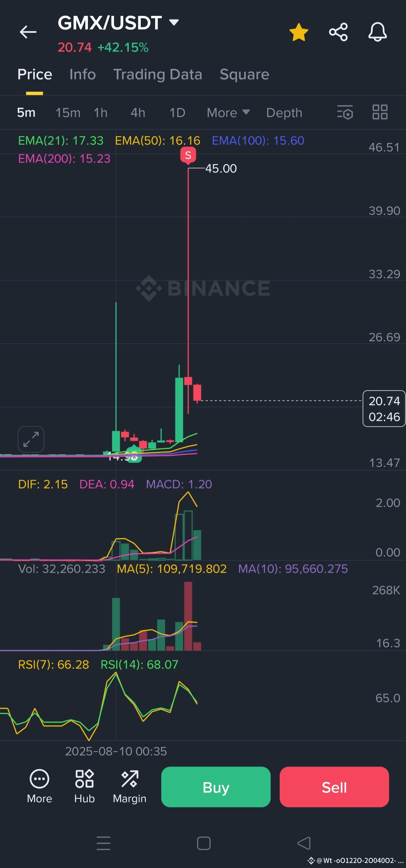
Task: Open chart indicator settings icon
Action: coord(345,112)
